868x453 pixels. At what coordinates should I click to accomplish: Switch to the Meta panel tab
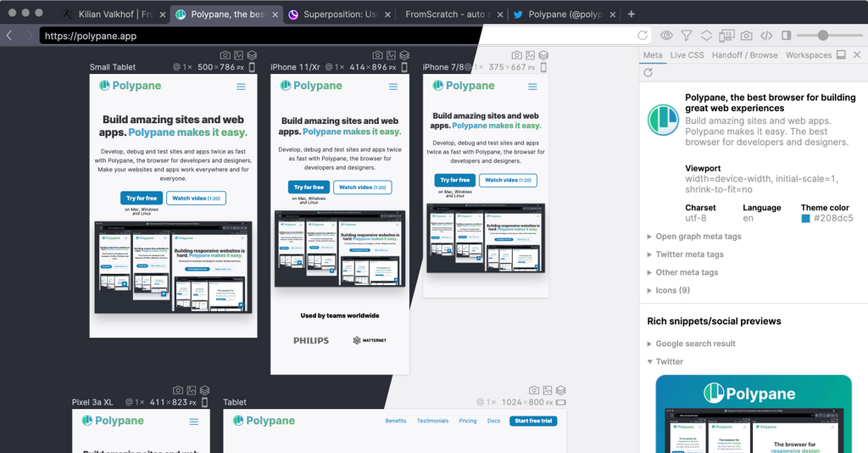653,55
